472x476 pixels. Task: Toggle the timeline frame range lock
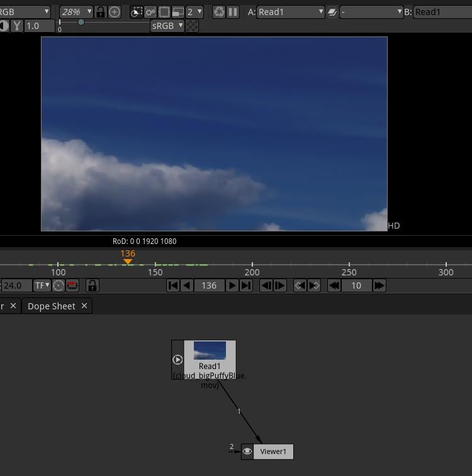tap(93, 285)
